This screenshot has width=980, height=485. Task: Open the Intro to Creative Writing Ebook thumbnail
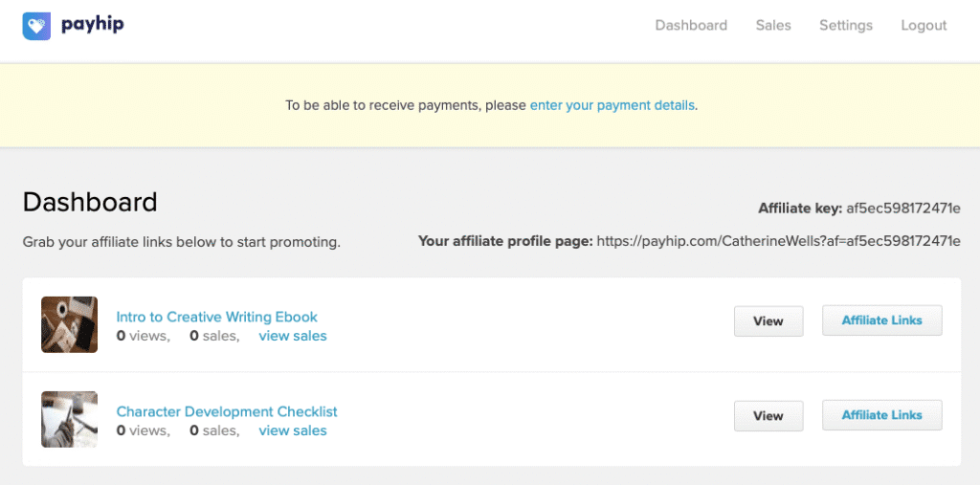(x=70, y=324)
